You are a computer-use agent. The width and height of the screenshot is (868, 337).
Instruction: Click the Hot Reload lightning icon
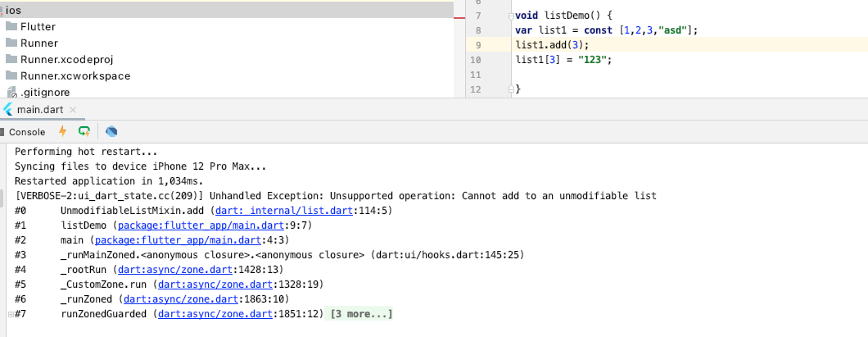[x=62, y=131]
